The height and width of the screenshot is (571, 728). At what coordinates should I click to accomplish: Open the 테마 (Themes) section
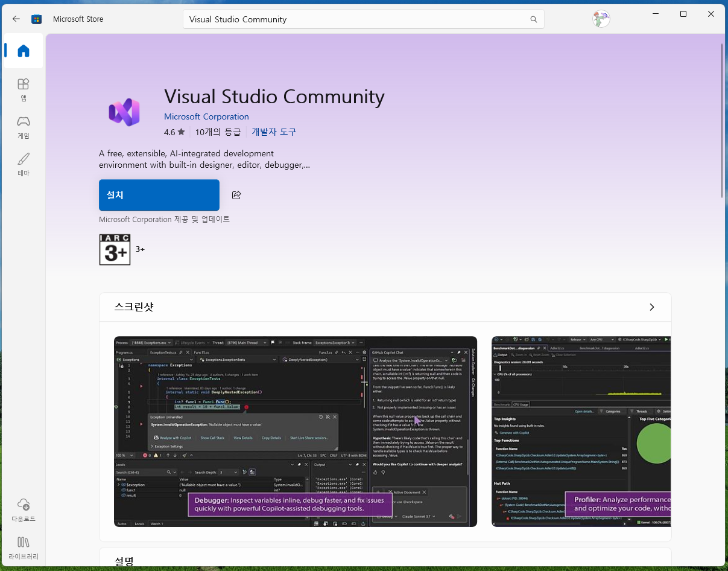coord(24,164)
